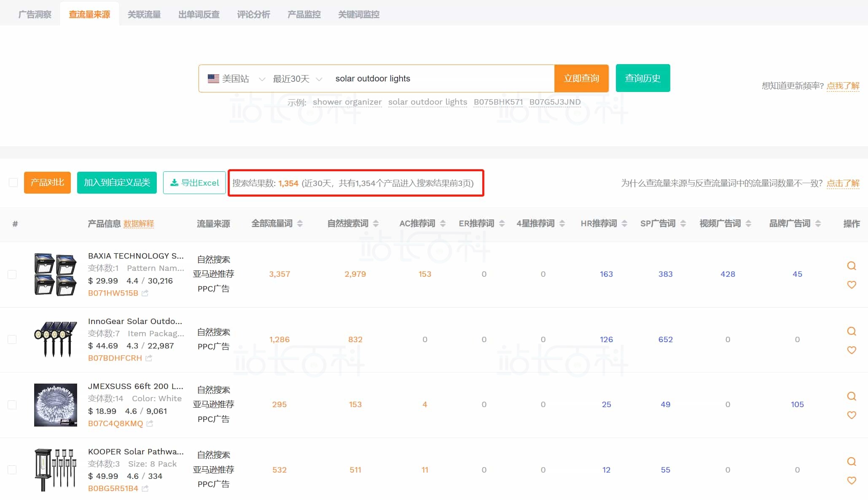This screenshot has height=500, width=868.
Task: Click the 立即查询 search button
Action: pyautogui.click(x=581, y=78)
